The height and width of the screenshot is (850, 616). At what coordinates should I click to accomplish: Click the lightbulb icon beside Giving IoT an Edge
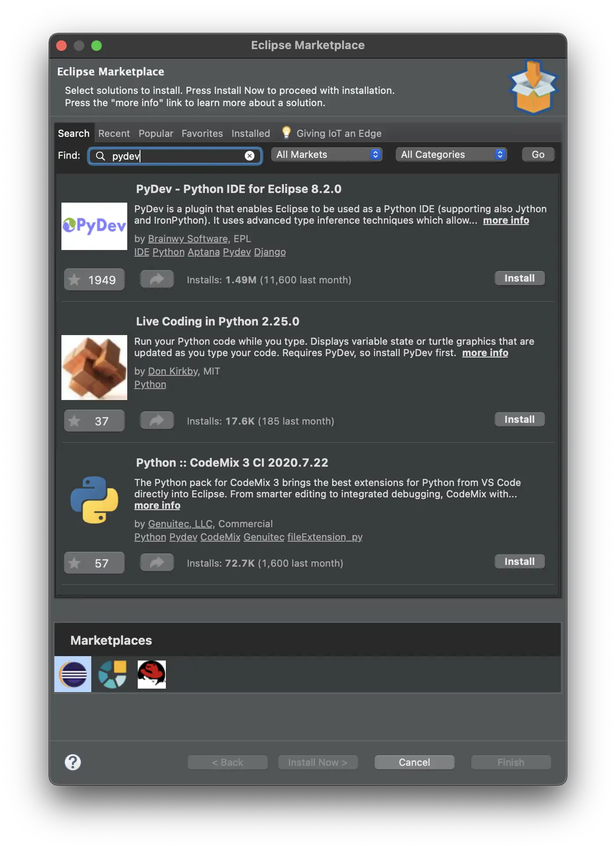pyautogui.click(x=286, y=132)
